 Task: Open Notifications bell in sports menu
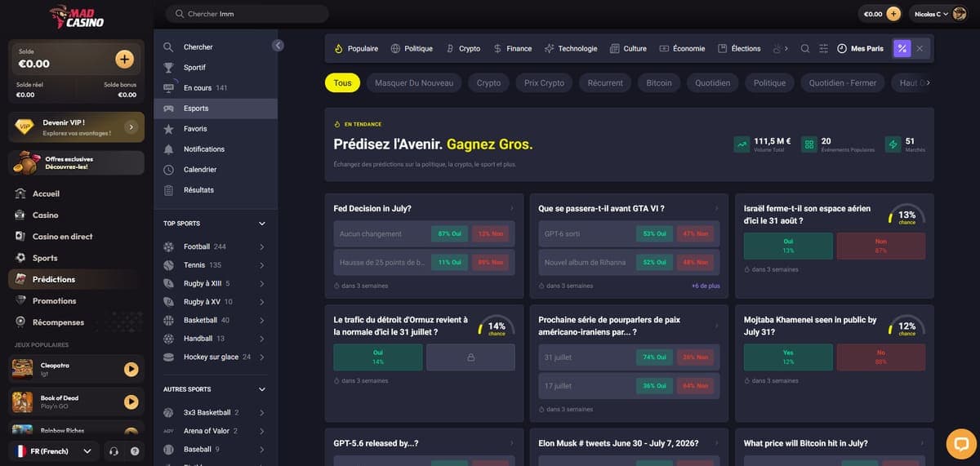216,149
